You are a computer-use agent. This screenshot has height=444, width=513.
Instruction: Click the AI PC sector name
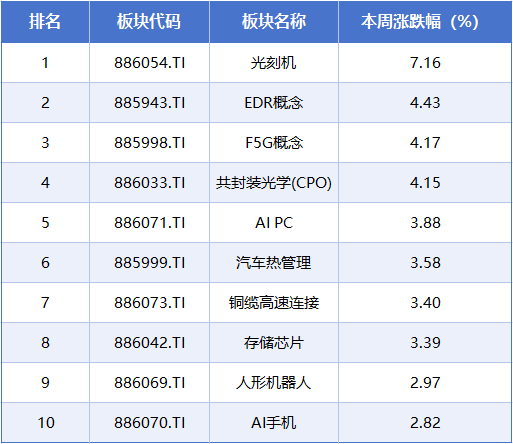(x=274, y=223)
